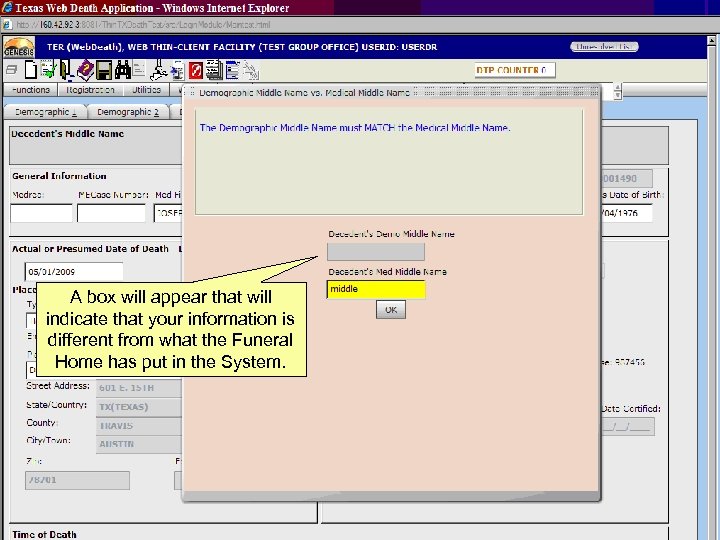The image size is (720, 540).
Task: Click the State/Country field TX(TEXAS)
Action: tap(139, 407)
